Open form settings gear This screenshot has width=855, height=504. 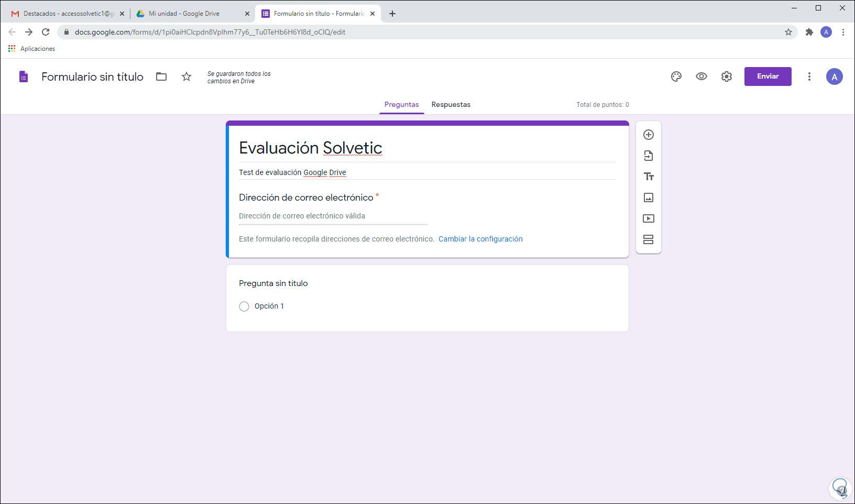click(x=727, y=76)
